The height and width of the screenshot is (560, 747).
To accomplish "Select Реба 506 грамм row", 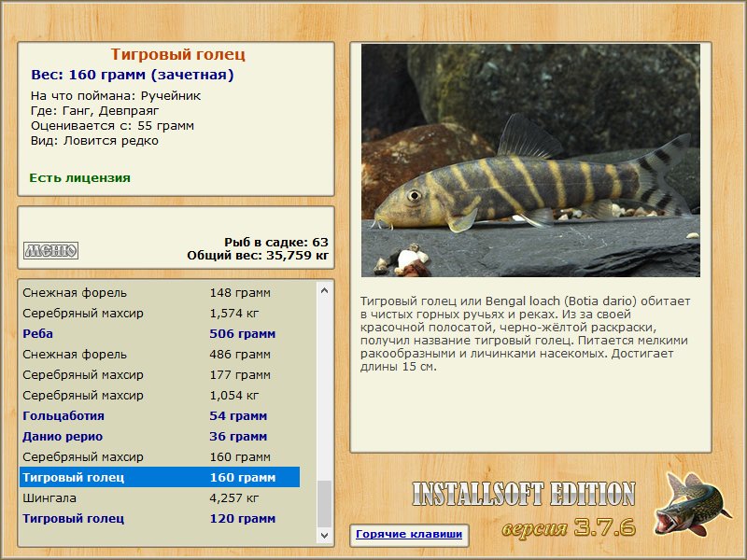I will tap(160, 334).
